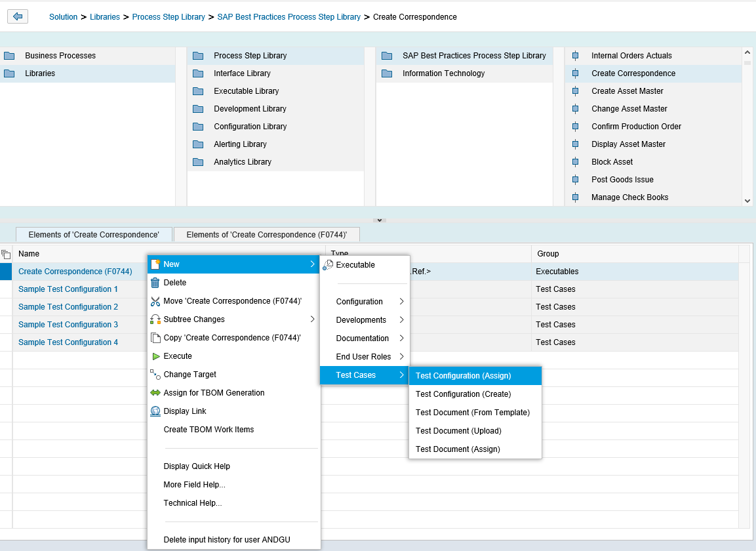The height and width of the screenshot is (551, 756).
Task: Select Test Document (Upload) menu entry
Action: pos(458,431)
